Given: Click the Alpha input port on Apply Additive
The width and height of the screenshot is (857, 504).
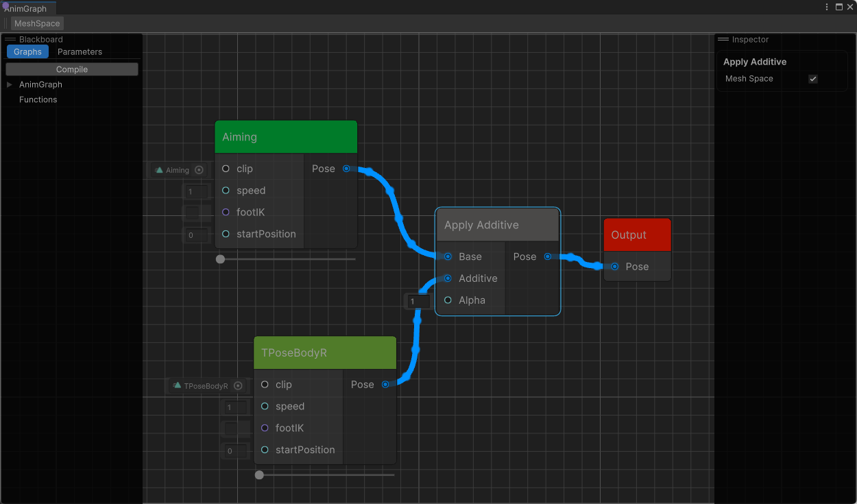Looking at the screenshot, I should [x=448, y=300].
